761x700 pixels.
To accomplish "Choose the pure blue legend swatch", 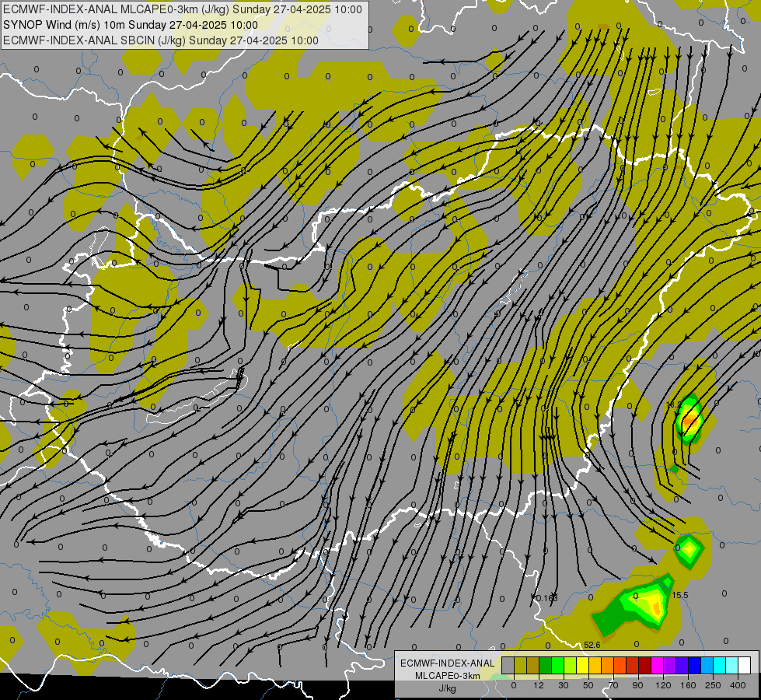I will (694, 665).
